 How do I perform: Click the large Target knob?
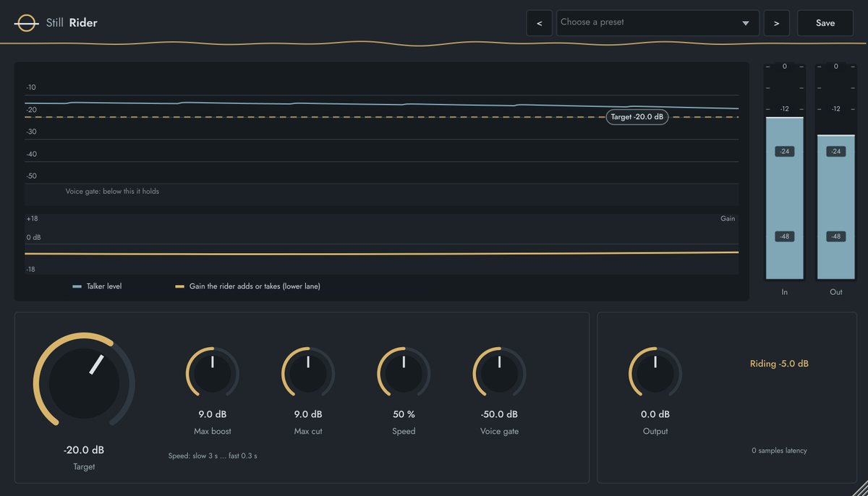(x=84, y=383)
